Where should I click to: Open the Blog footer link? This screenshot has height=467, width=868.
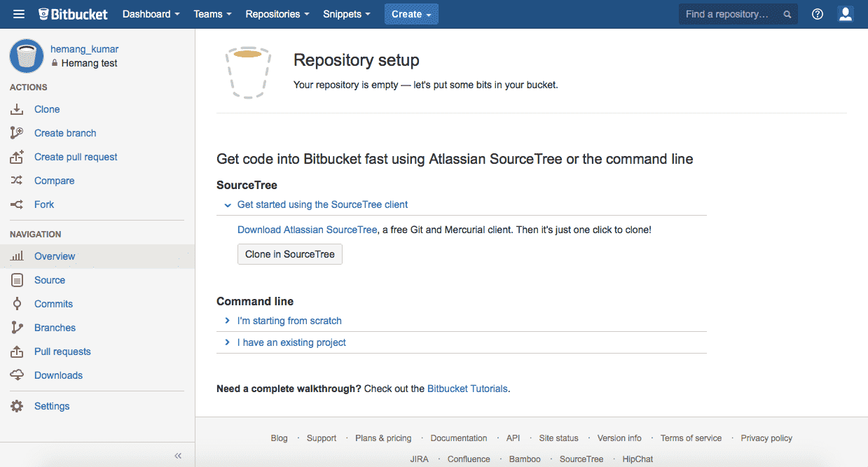[x=279, y=438]
